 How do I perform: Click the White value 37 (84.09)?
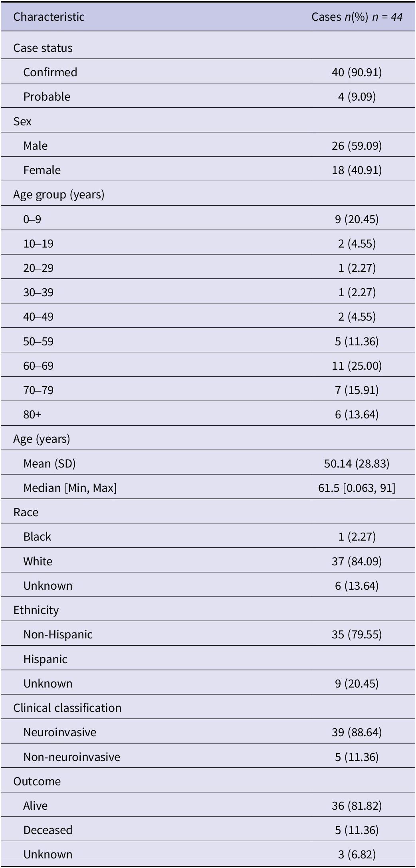pos(357,561)
